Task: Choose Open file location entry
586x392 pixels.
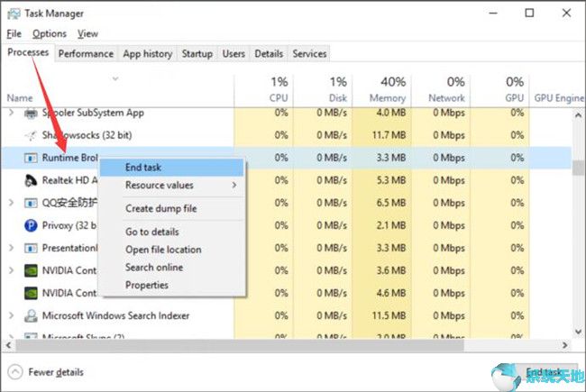Action: coord(172,250)
